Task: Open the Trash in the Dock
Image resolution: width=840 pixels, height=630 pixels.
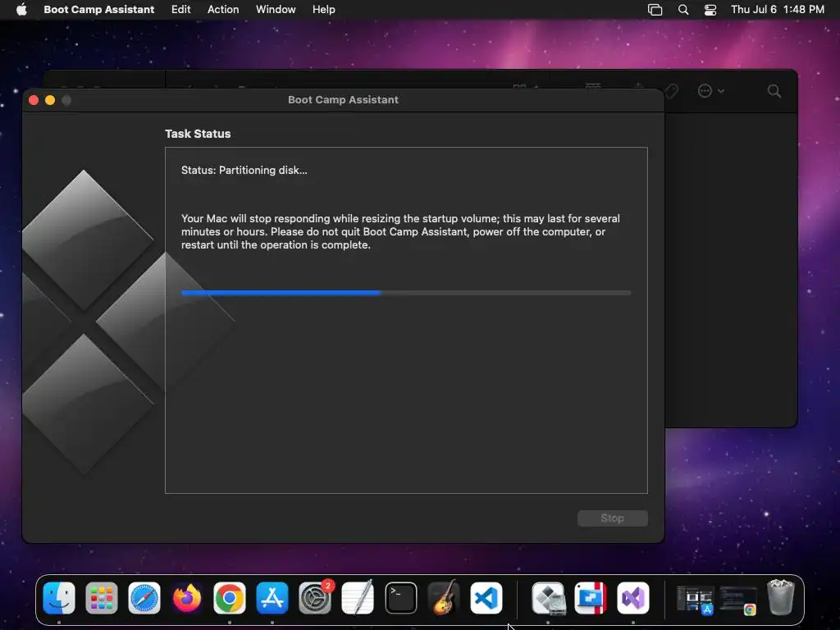Action: click(781, 597)
